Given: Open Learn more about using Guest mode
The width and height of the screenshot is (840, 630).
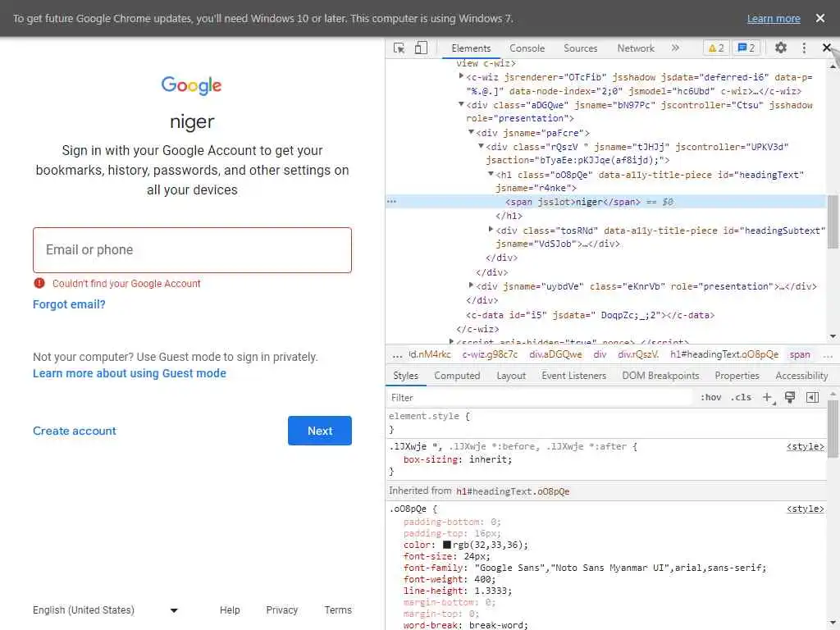Looking at the screenshot, I should (129, 373).
